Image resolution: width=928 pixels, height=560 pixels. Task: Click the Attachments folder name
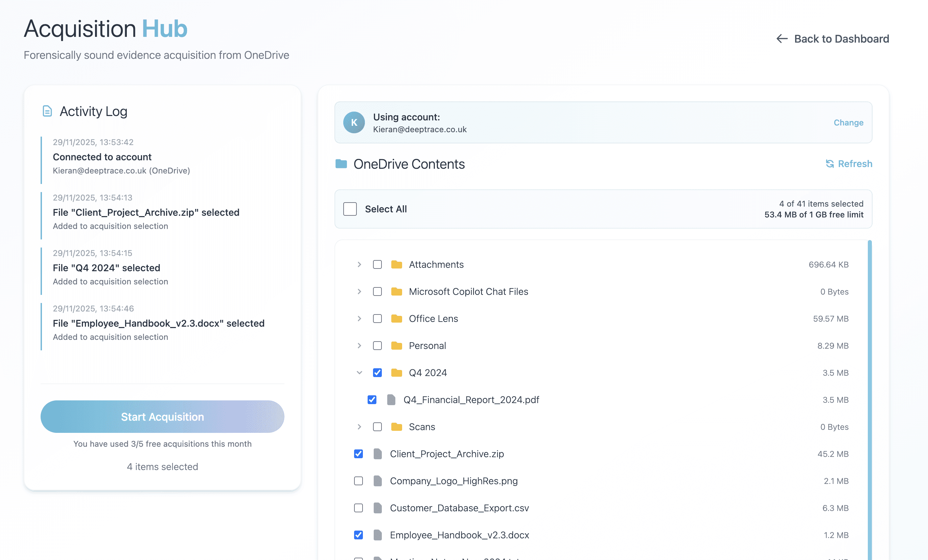436,264
